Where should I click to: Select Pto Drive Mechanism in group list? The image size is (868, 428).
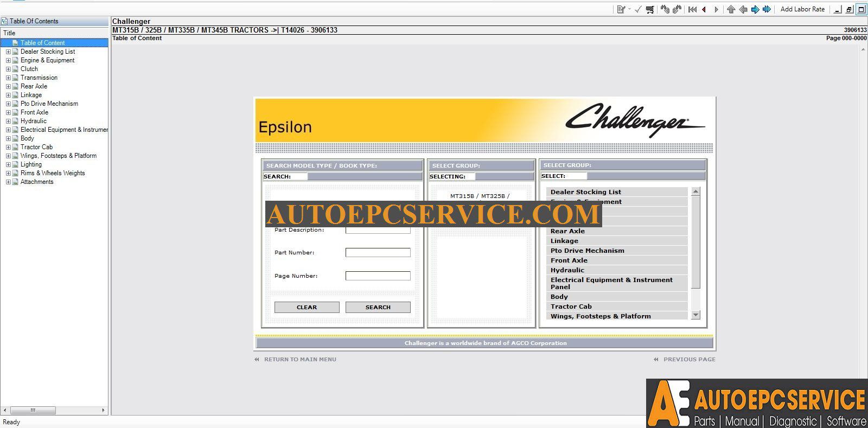point(617,251)
